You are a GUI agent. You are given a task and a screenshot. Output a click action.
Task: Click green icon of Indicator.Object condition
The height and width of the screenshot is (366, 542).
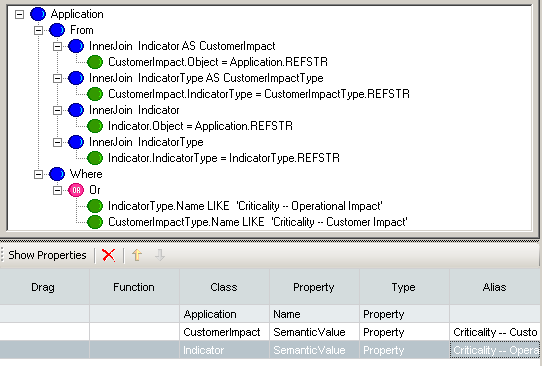point(95,126)
